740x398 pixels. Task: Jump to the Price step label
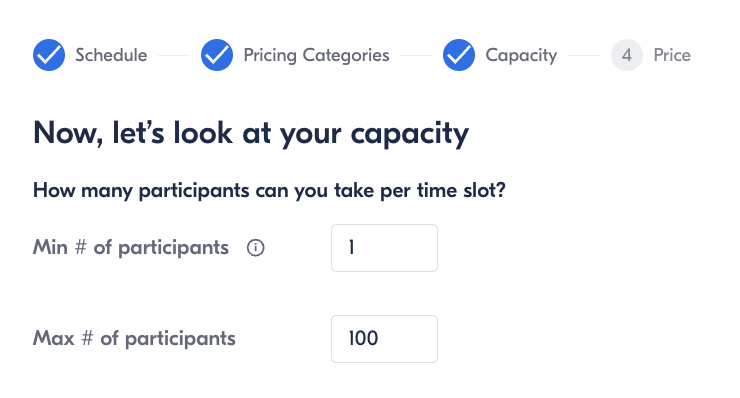click(x=672, y=55)
